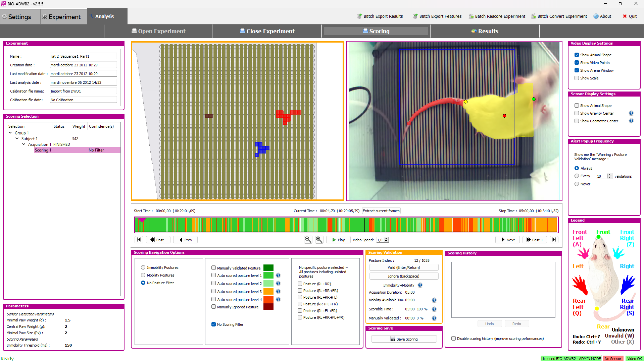This screenshot has height=361, width=644.
Task: Click info icon for Auto scored level 1
Action: pos(278,275)
